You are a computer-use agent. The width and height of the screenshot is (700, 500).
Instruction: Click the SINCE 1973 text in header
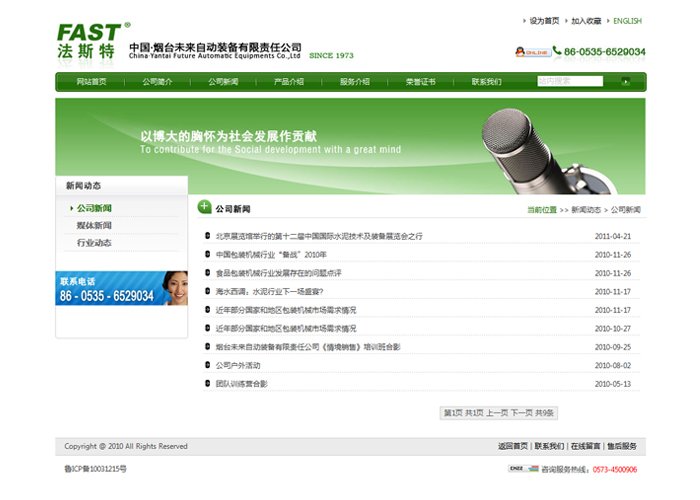click(x=331, y=55)
